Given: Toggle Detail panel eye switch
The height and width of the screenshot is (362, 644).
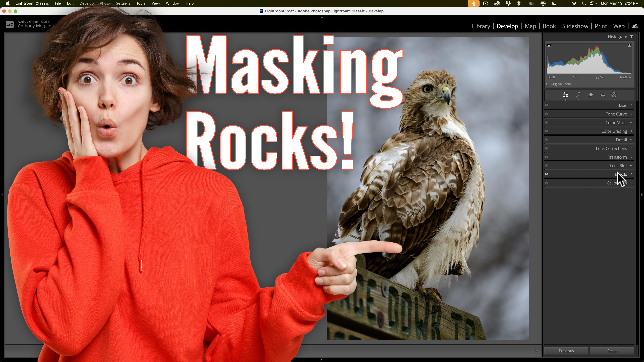Looking at the screenshot, I should click(547, 140).
